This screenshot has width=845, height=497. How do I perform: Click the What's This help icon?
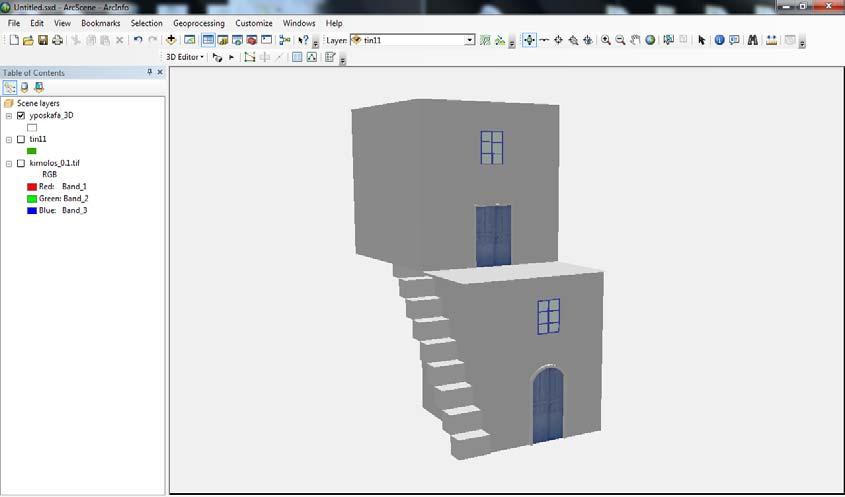click(x=303, y=40)
